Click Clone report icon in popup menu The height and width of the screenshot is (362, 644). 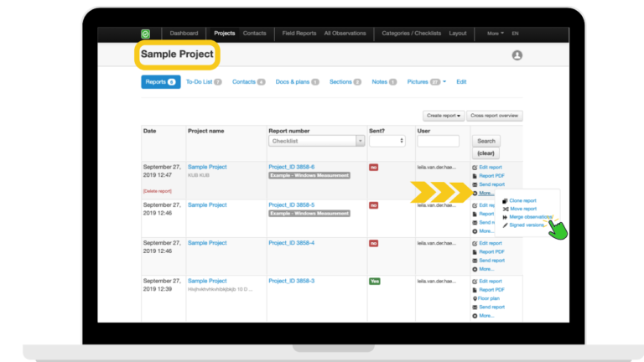pyautogui.click(x=505, y=201)
